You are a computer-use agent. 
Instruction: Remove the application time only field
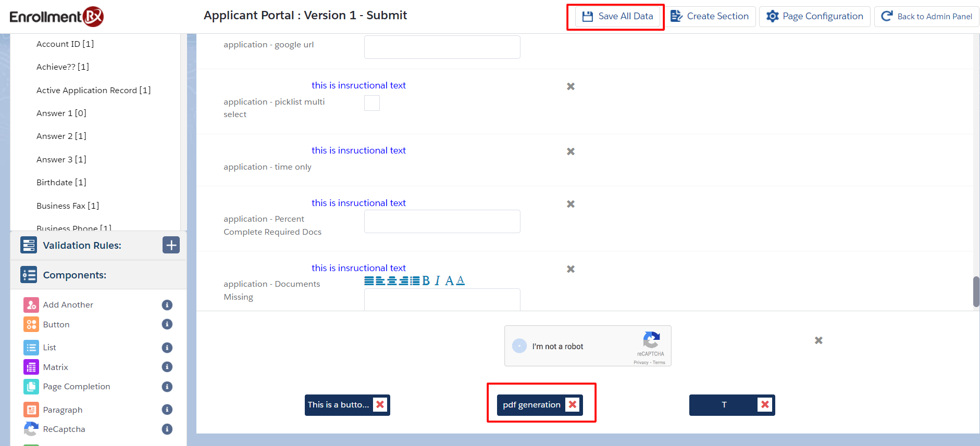click(570, 151)
